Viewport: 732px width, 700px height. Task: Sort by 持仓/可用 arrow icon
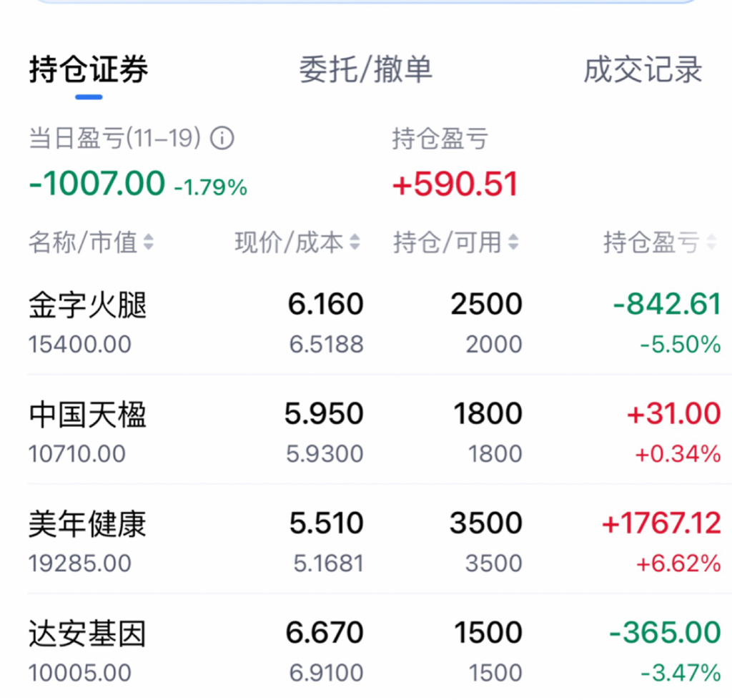[x=513, y=242]
